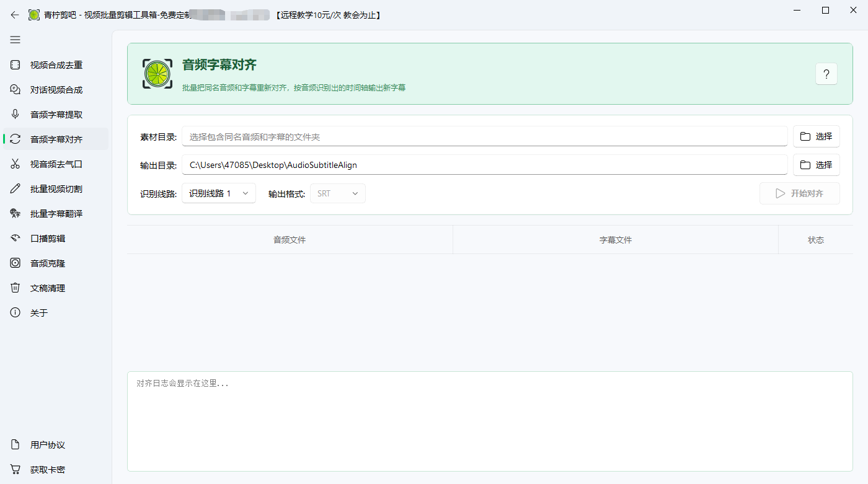Viewport: 868px width, 484px height.
Task: Click the pencil icon beside 批量视频切割
Action: click(15, 189)
